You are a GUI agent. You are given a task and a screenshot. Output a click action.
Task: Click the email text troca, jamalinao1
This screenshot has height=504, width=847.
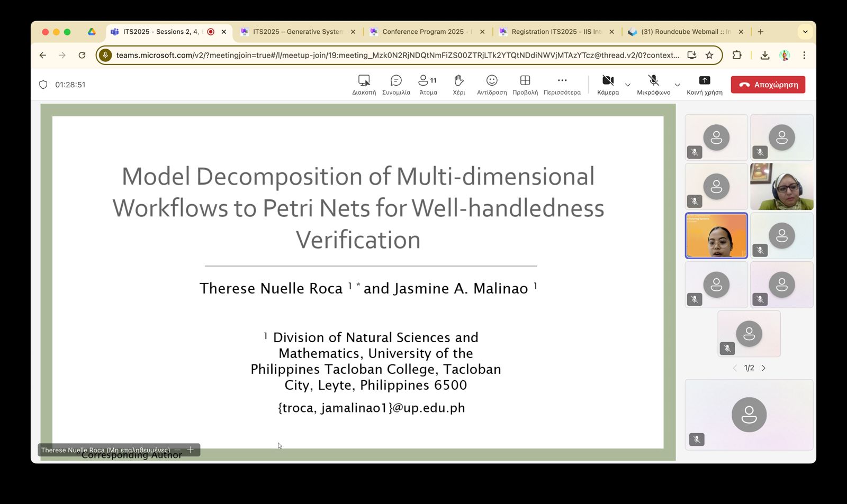[x=372, y=408]
